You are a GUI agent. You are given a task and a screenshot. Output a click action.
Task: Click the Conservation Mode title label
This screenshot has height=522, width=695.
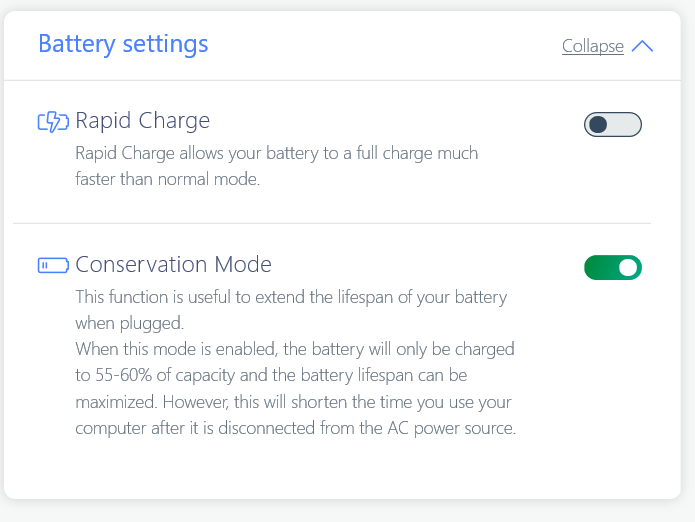tap(174, 264)
